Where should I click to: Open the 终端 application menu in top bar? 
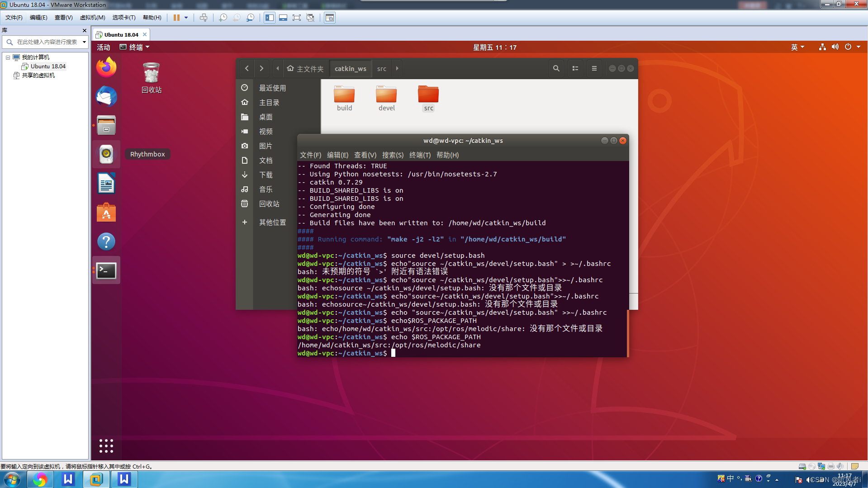[134, 47]
